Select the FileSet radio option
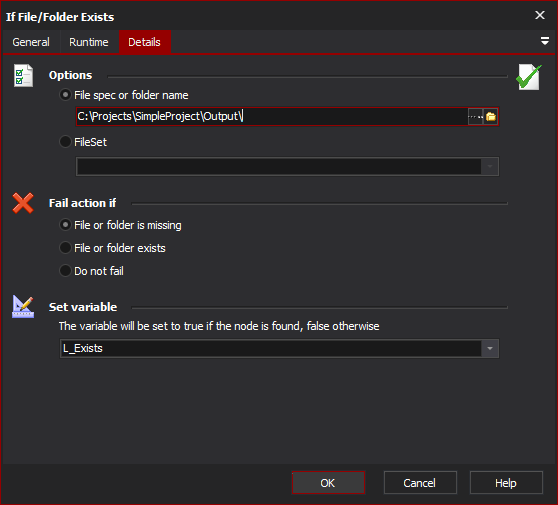This screenshot has height=505, width=558. (83, 142)
